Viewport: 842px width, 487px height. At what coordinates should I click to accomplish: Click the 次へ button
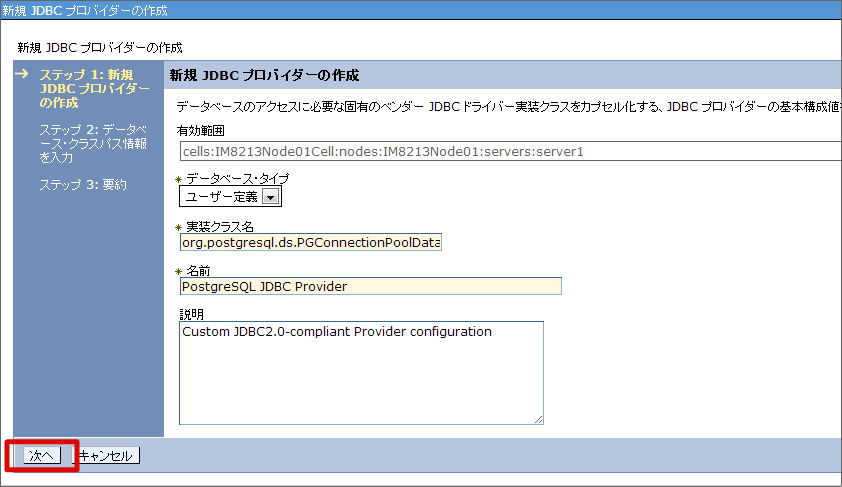pos(40,455)
